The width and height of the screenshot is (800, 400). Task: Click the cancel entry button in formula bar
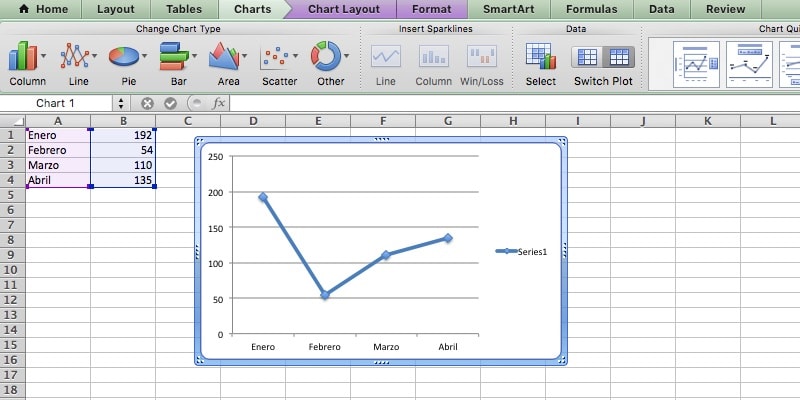(x=148, y=103)
